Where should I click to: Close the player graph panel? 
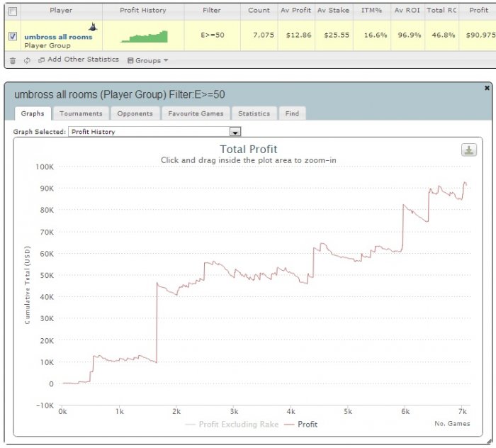coord(487,88)
